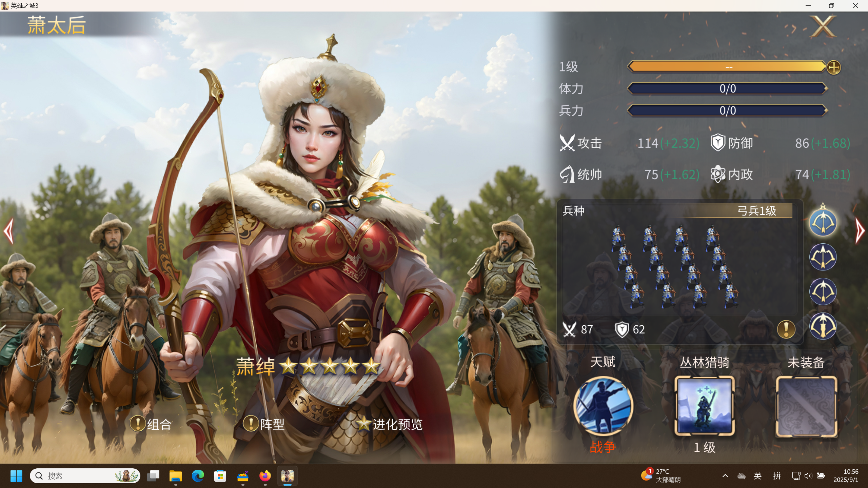Close the hero panel with gold X
Screen dimensions: 868x488
click(x=823, y=27)
